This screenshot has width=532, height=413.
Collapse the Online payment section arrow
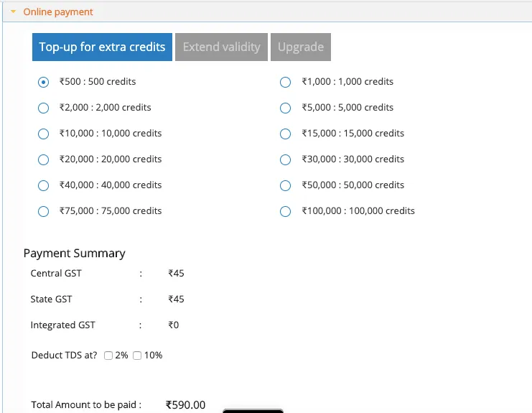[13, 11]
